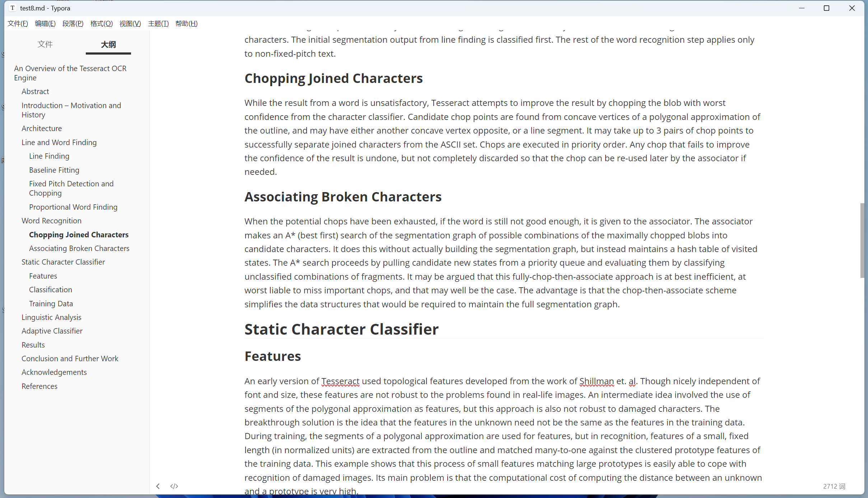Switch to the 文件 sidebar tab
This screenshot has width=868, height=498.
point(45,44)
